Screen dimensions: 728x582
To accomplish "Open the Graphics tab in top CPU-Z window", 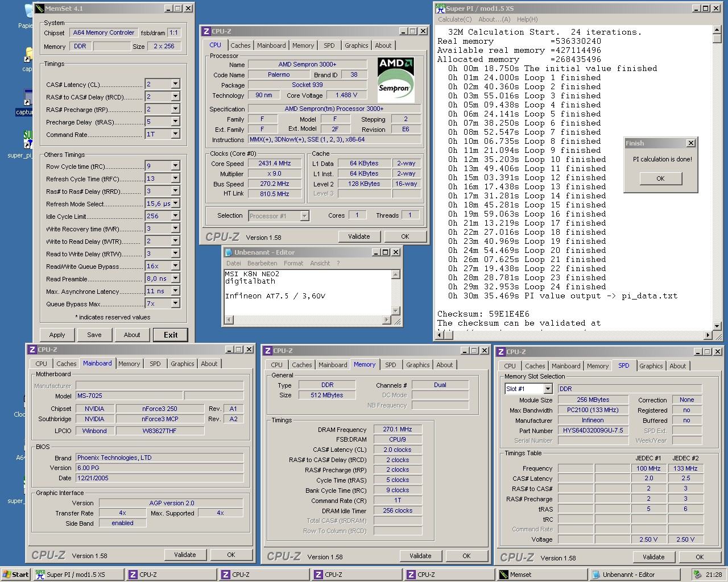I will coord(357,45).
